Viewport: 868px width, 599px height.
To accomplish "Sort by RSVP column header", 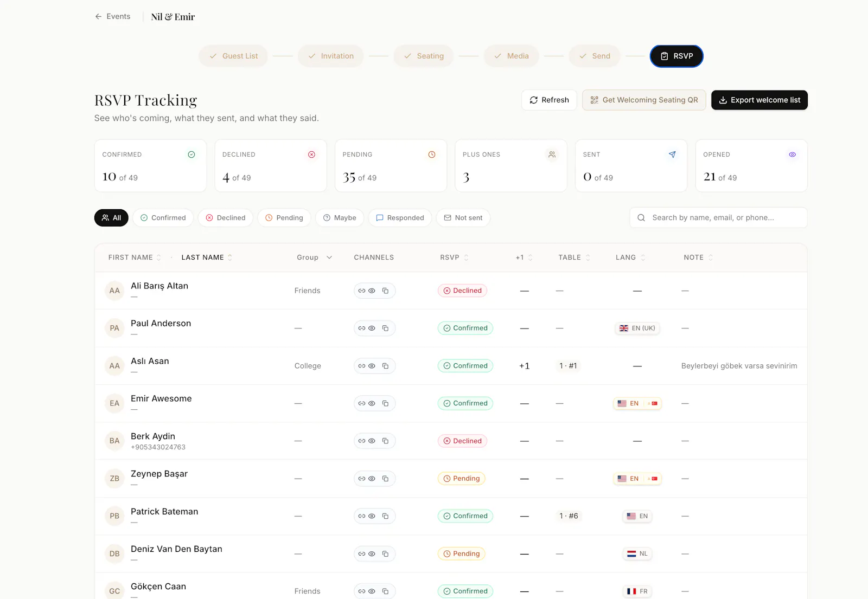I will click(454, 257).
